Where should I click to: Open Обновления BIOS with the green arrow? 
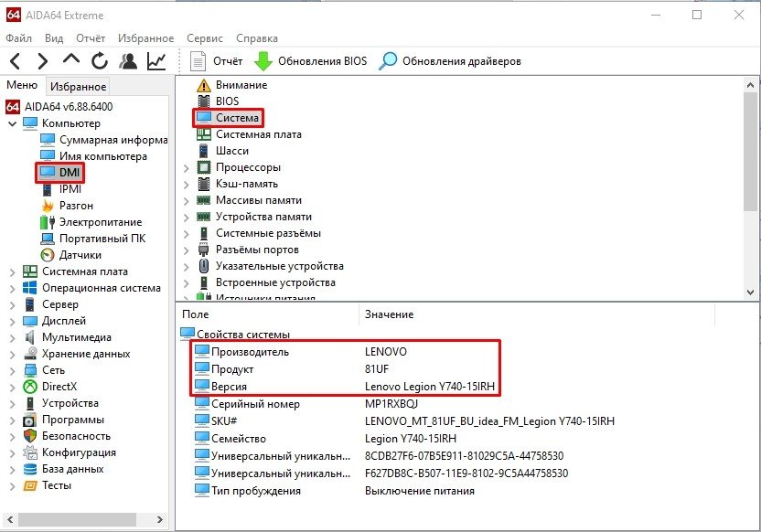point(311,61)
